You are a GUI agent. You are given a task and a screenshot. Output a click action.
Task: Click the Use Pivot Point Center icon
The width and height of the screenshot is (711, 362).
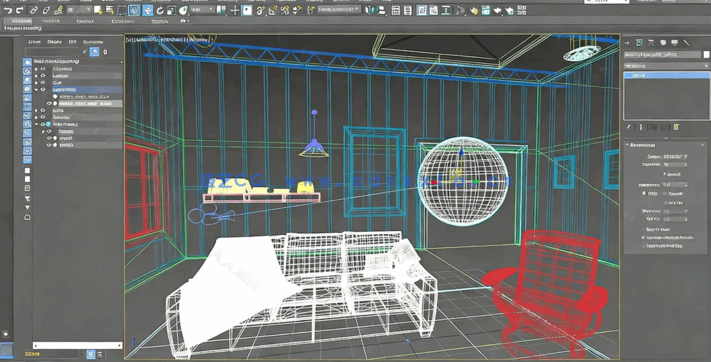221,10
